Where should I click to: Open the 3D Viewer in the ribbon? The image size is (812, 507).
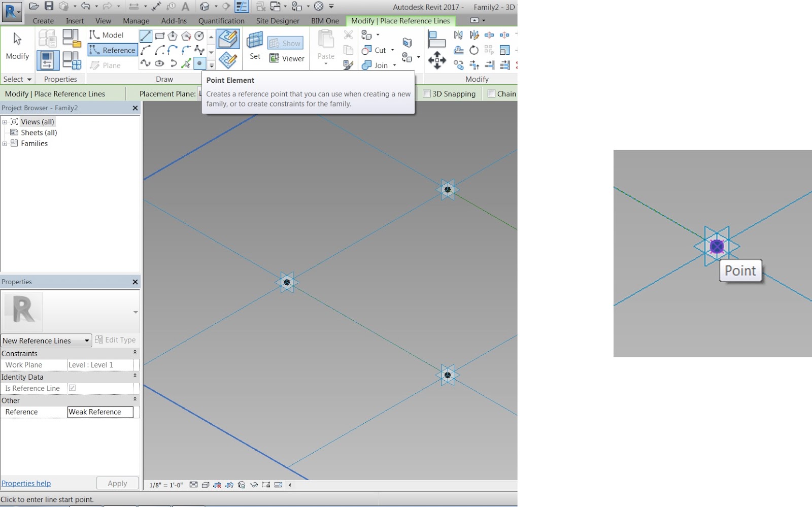(x=287, y=58)
